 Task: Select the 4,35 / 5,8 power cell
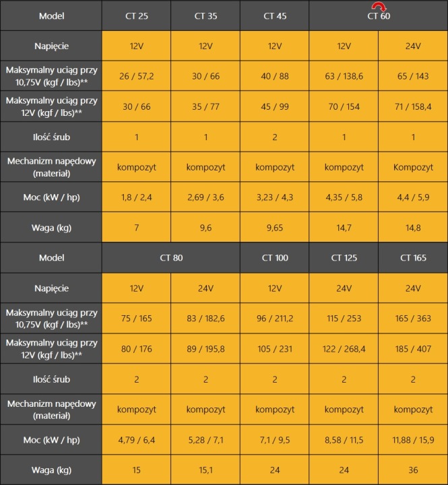(x=344, y=197)
